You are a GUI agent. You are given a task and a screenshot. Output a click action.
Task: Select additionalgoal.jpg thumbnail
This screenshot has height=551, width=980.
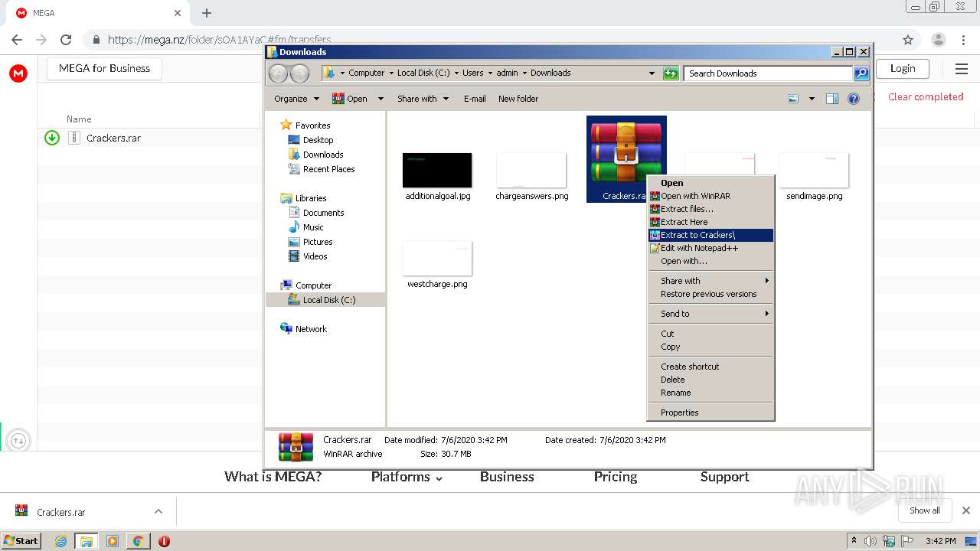point(437,170)
